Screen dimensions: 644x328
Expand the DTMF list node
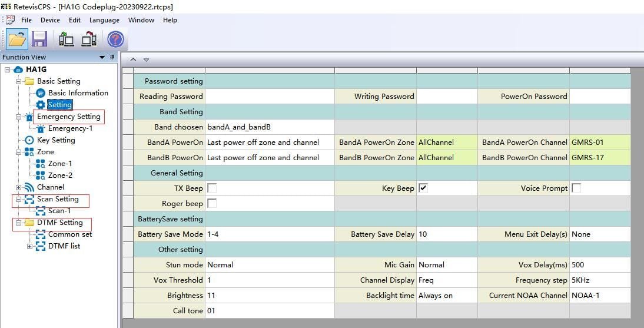pos(29,246)
